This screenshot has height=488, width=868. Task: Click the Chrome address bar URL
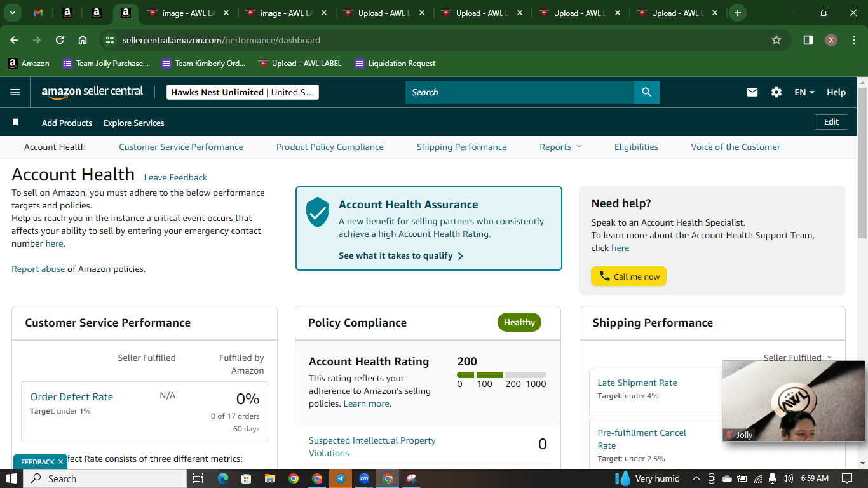click(221, 40)
